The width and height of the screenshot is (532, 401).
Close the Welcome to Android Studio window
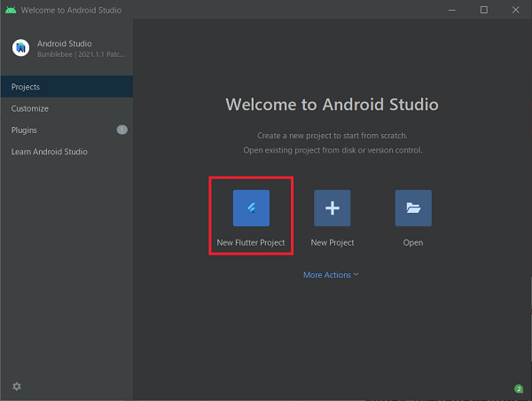(x=515, y=10)
